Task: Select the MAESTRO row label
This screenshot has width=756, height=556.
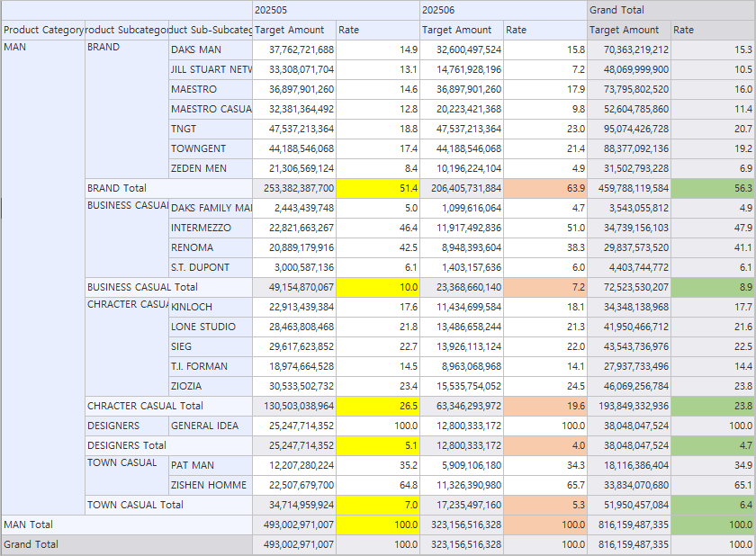Action: click(211, 89)
